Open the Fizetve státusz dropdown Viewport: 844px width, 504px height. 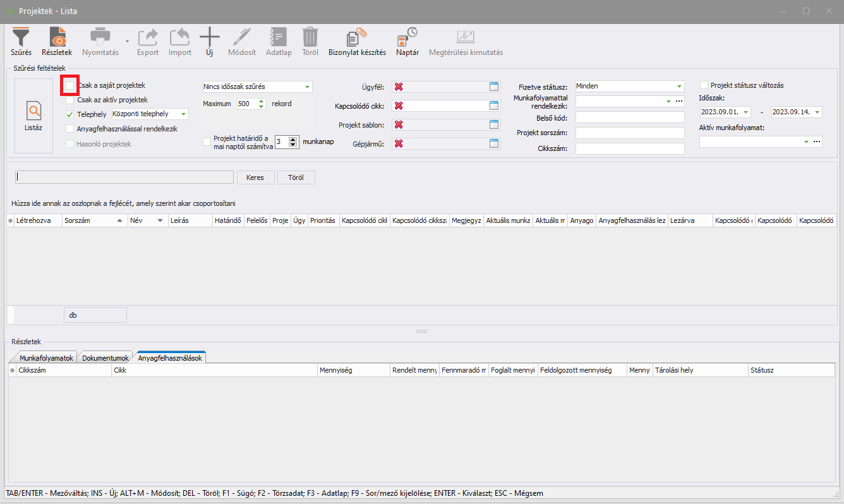tap(679, 87)
